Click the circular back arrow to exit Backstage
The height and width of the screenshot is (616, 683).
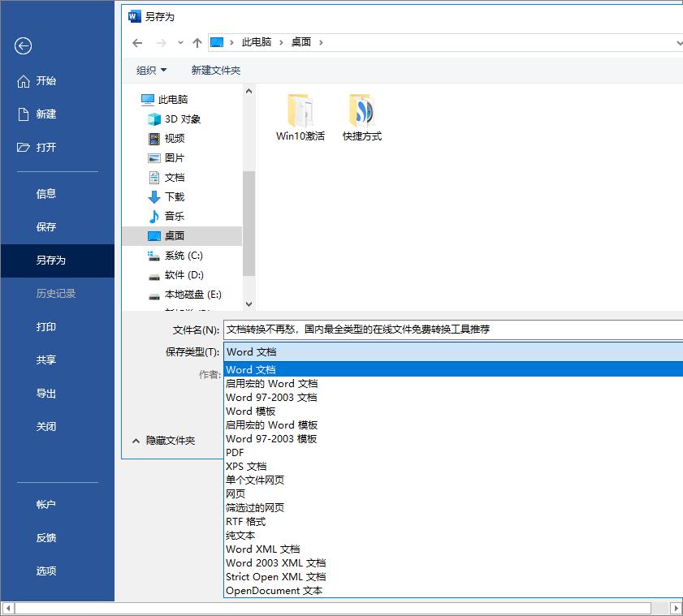[x=24, y=46]
